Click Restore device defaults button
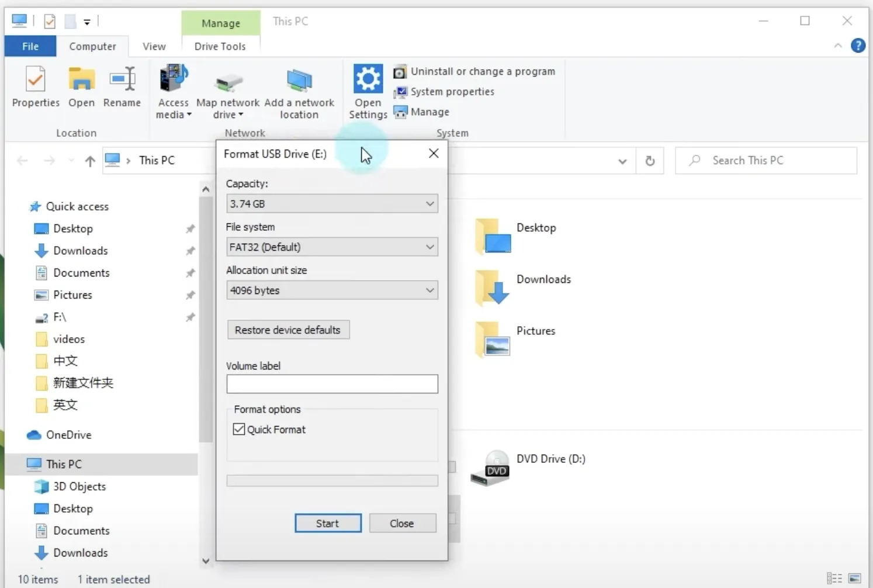This screenshot has width=873, height=588. 288,330
